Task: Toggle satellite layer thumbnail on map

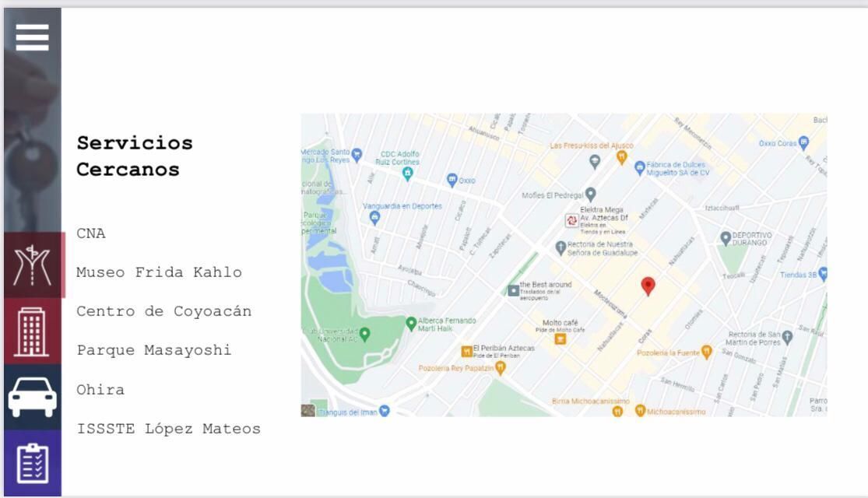Action: [x=308, y=410]
